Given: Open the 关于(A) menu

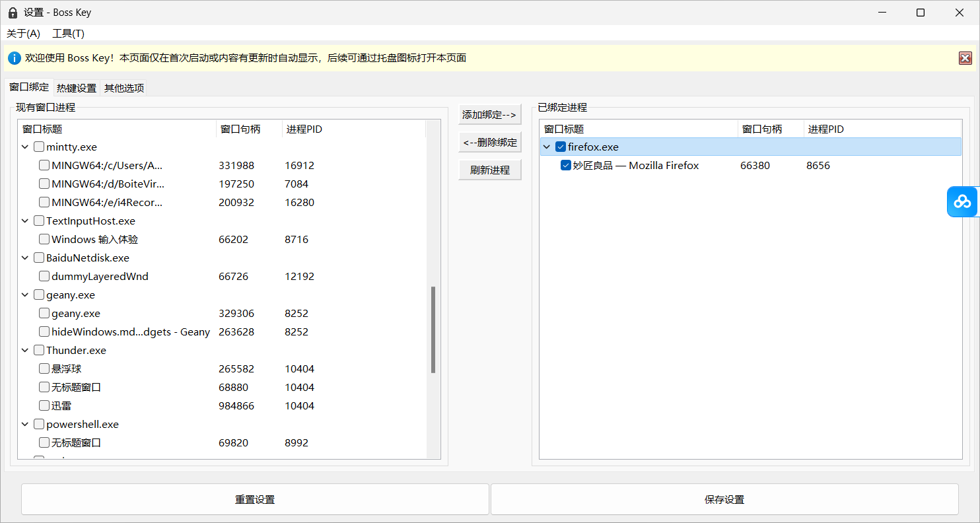Looking at the screenshot, I should pos(23,34).
